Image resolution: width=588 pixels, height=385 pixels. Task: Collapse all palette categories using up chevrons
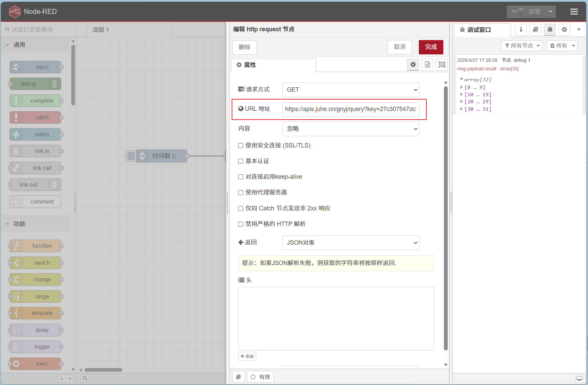[x=61, y=379]
